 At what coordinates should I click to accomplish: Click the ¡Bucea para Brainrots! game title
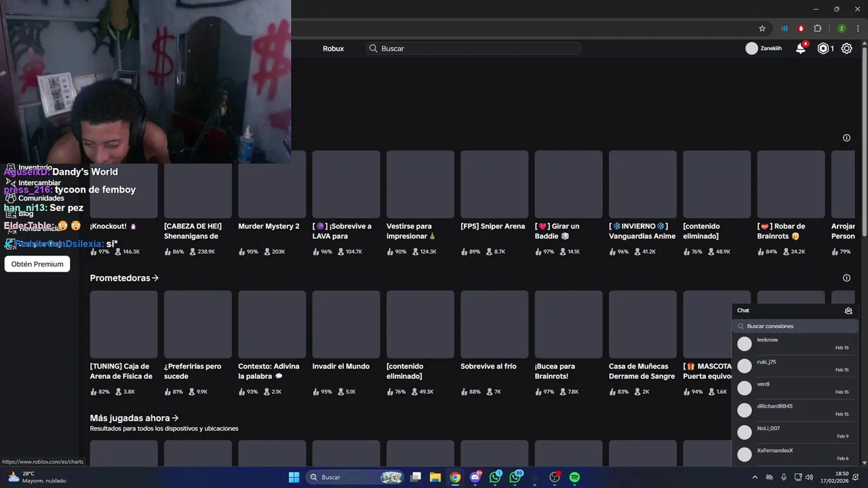click(555, 371)
